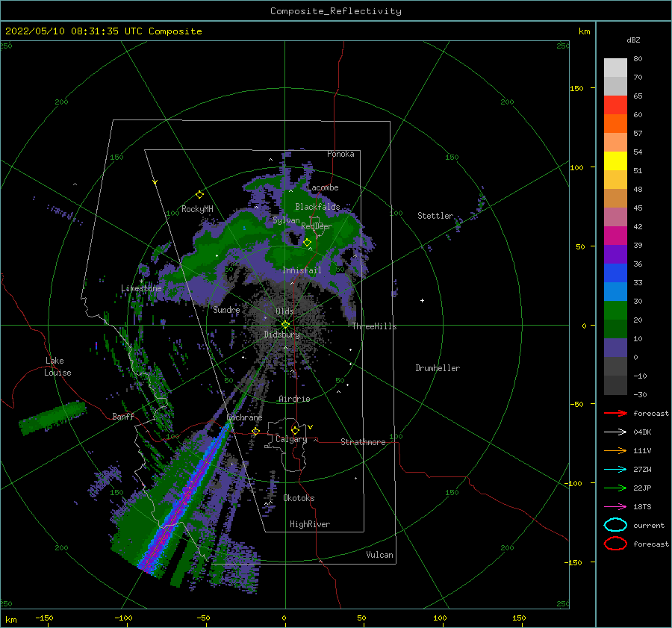This screenshot has width=672, height=628.
Task: Click the Composite_Reflectivity title
Action: 336,11
